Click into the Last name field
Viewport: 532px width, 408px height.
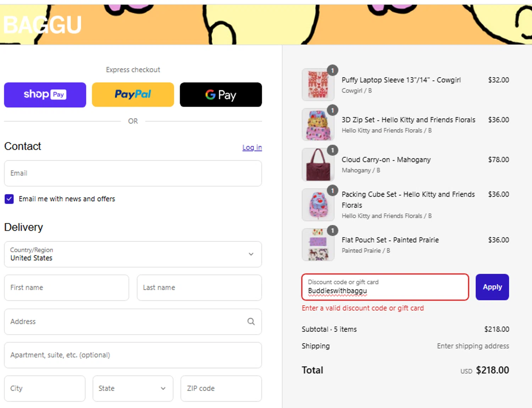tap(199, 288)
